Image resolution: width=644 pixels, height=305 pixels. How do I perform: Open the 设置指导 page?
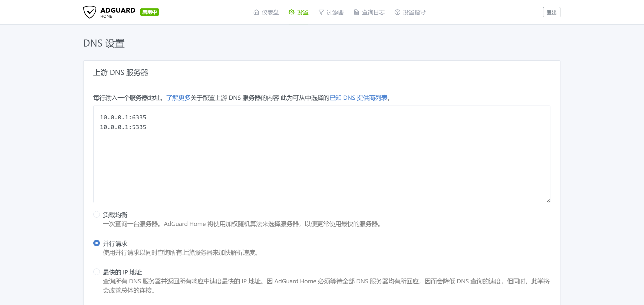(x=414, y=12)
